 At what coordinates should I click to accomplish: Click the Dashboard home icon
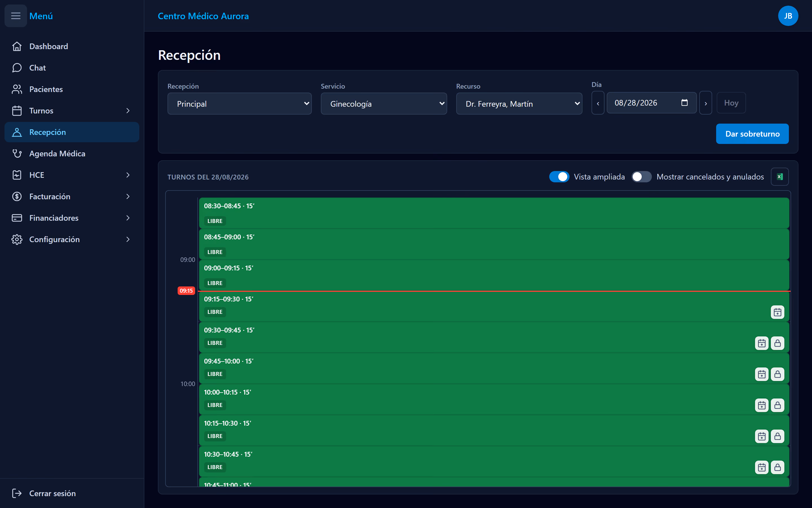coord(17,46)
